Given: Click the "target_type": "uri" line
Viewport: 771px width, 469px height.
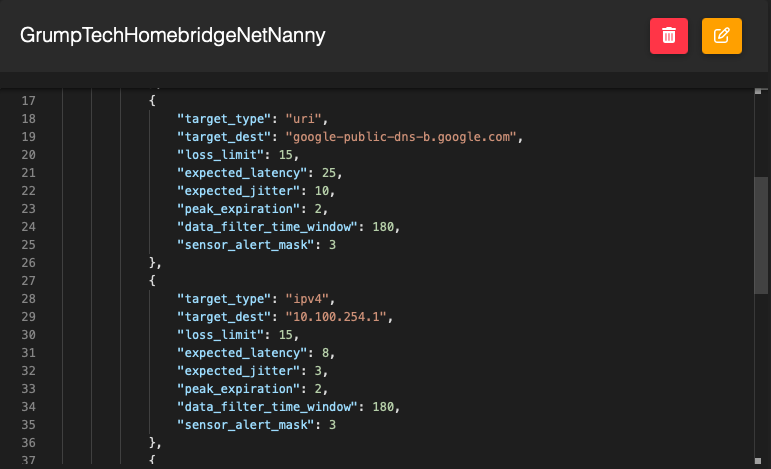Looking at the screenshot, I should click(x=252, y=119).
